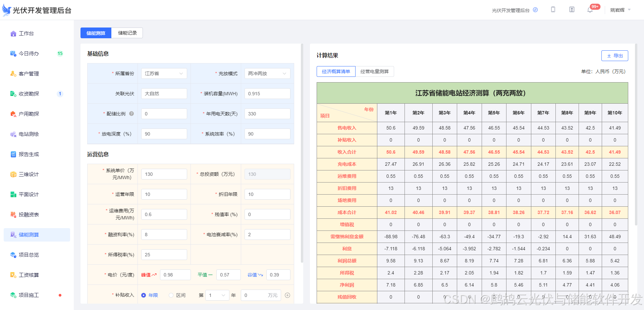The image size is (644, 310).
Task: Click the 收资勘探 sidebar icon
Action: pyautogui.click(x=13, y=94)
